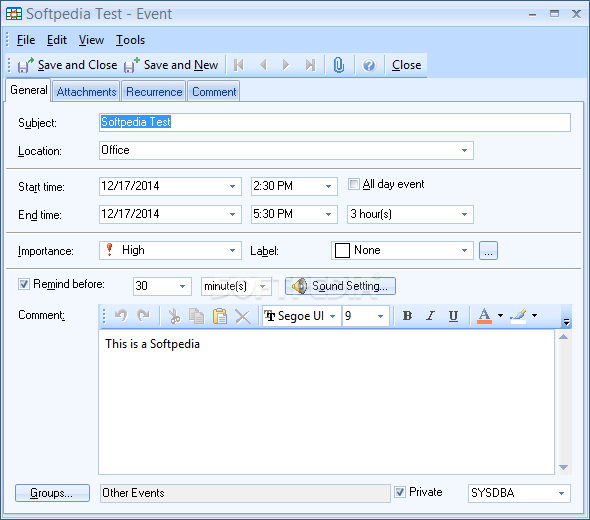Toggle the Private checkbox
The image size is (590, 520).
(400, 492)
